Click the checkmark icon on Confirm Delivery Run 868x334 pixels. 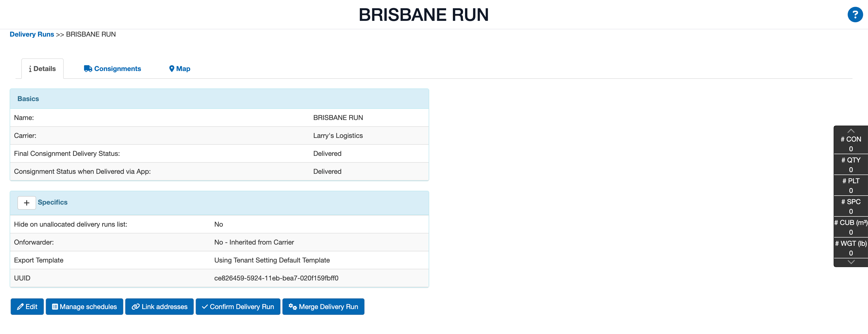(205, 306)
